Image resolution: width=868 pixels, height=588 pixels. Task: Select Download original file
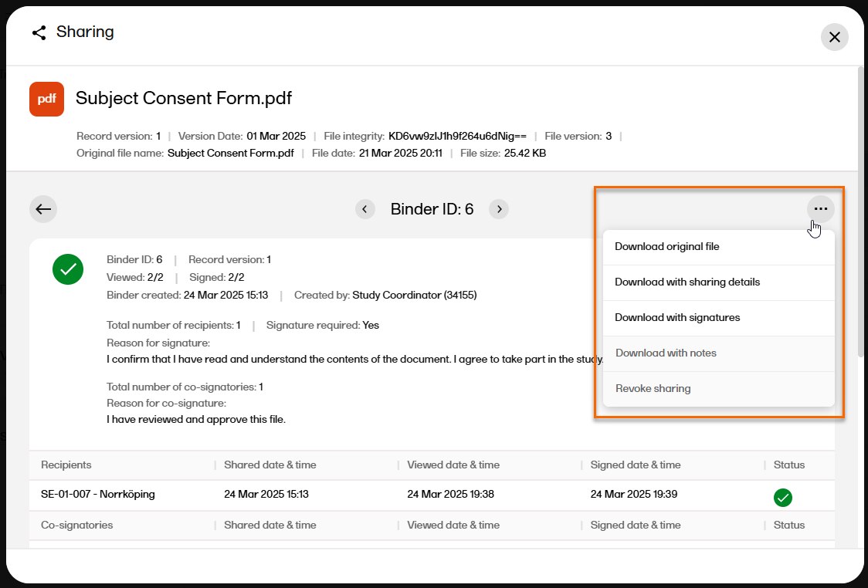pos(666,247)
